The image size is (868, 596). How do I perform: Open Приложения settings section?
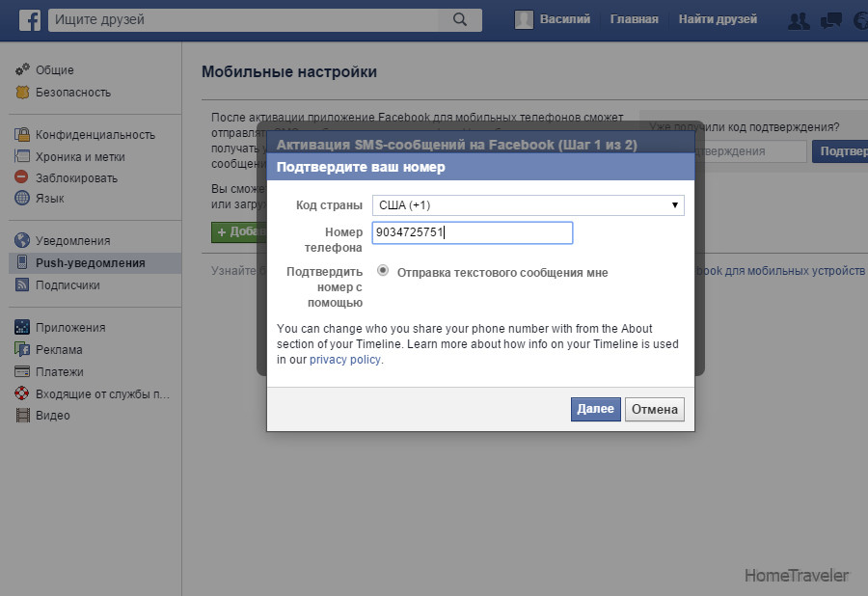[x=70, y=328]
